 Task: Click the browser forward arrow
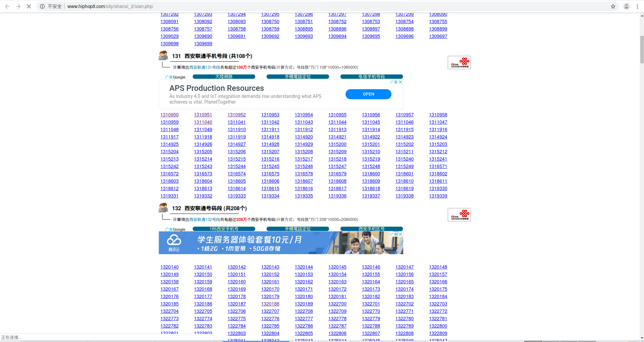click(x=18, y=6)
